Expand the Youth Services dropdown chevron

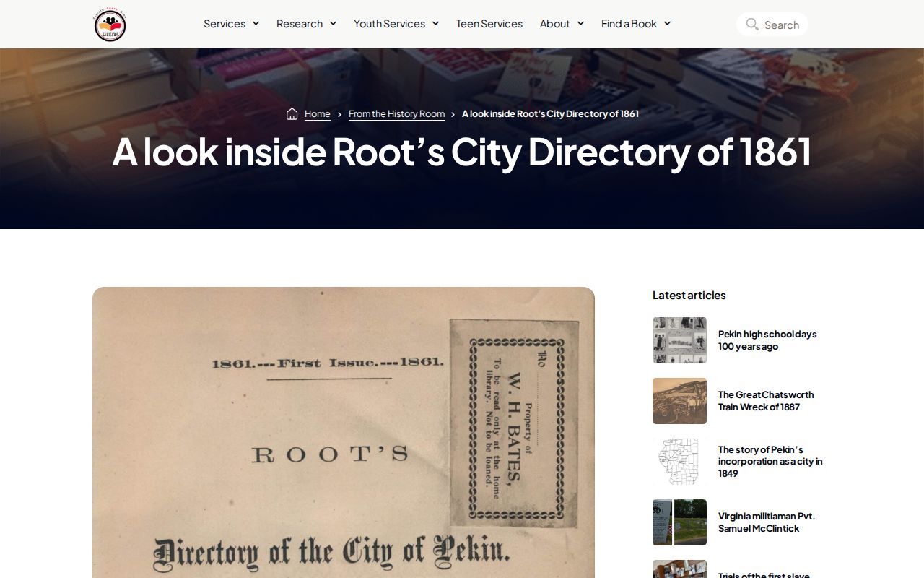(x=435, y=24)
